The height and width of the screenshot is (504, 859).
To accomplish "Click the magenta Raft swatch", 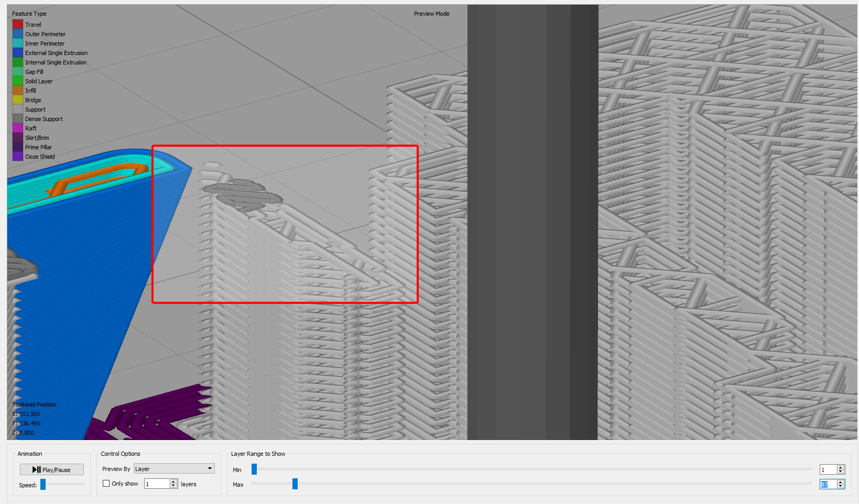I will pyautogui.click(x=17, y=128).
